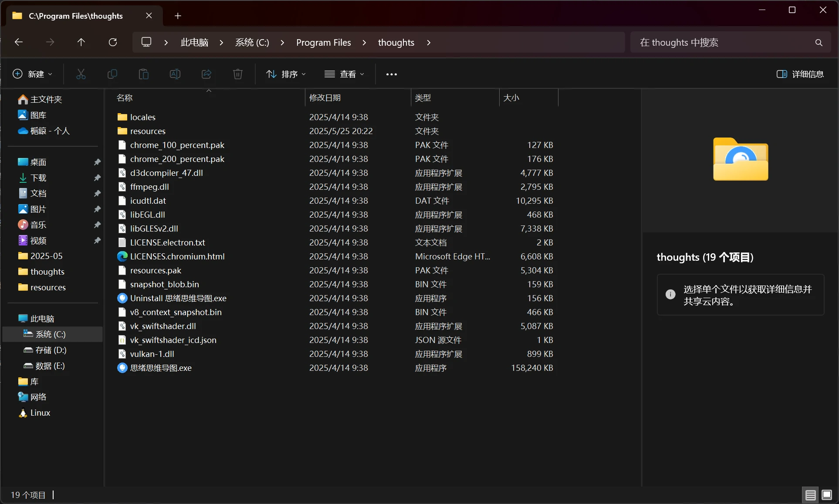The image size is (839, 504).
Task: Switch to large thumbnails view in status bar
Action: (826, 495)
